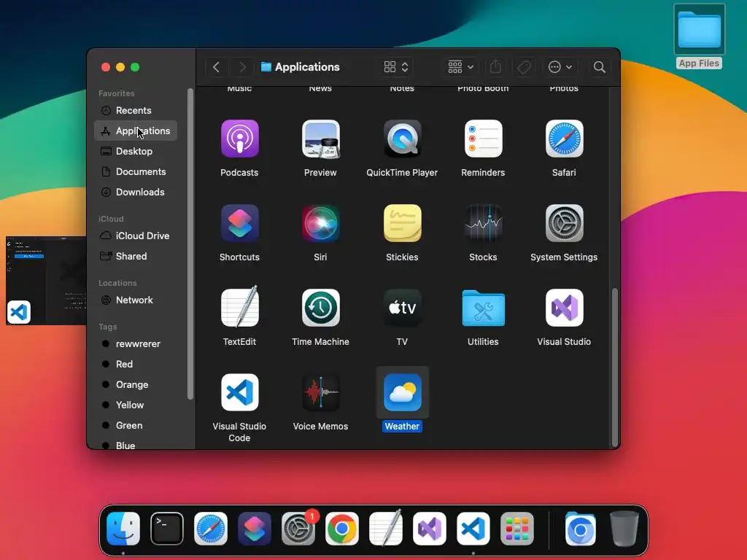The image size is (747, 560).
Task: Open Trash from the Dock
Action: point(624,529)
